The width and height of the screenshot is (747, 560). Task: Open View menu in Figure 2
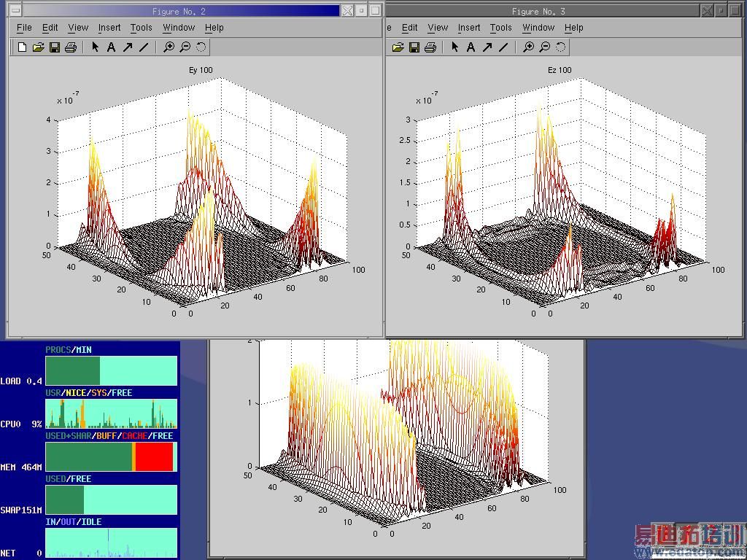click(78, 28)
